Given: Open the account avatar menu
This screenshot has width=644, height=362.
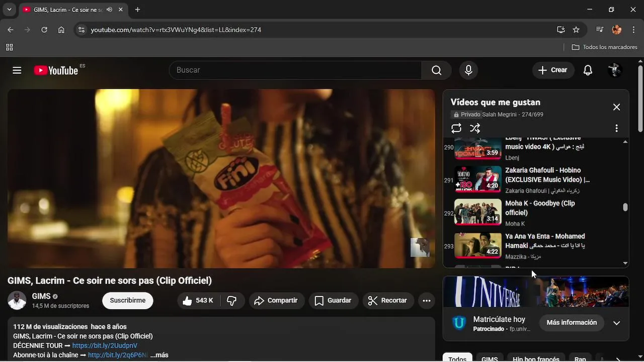Looking at the screenshot, I should [x=615, y=70].
